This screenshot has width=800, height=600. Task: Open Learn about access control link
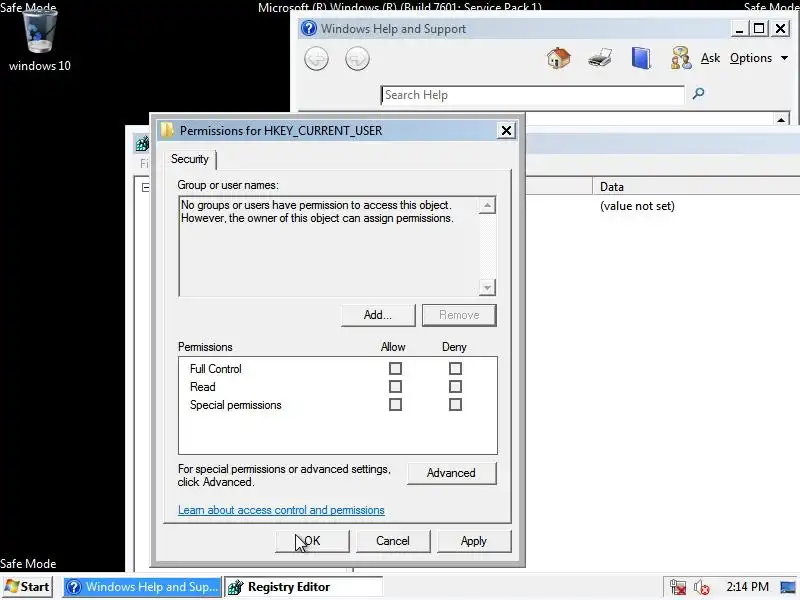(281, 510)
